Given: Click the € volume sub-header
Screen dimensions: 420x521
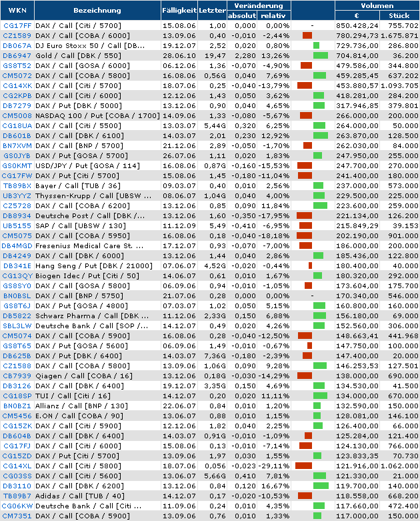Looking at the screenshot, I should pos(357,15).
